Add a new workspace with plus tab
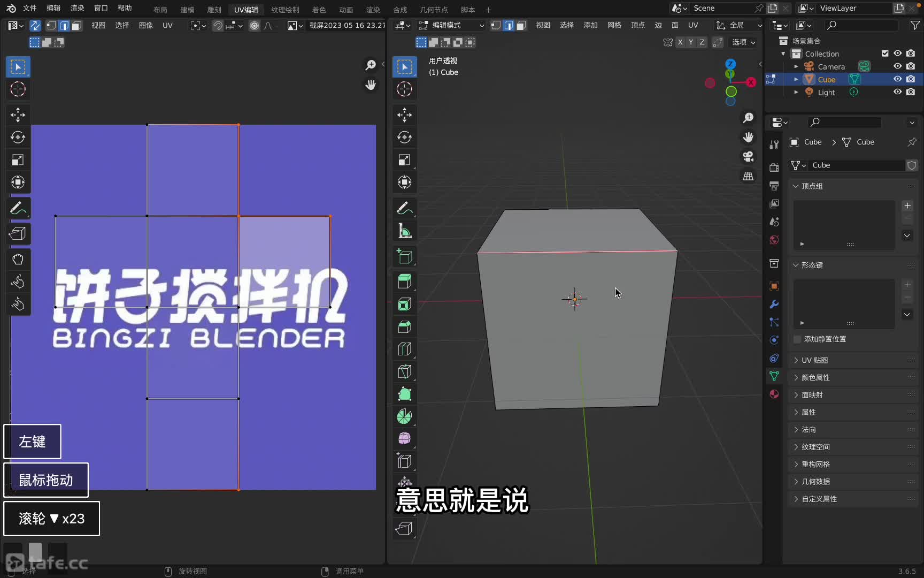Image resolution: width=924 pixels, height=578 pixels. pyautogui.click(x=488, y=10)
